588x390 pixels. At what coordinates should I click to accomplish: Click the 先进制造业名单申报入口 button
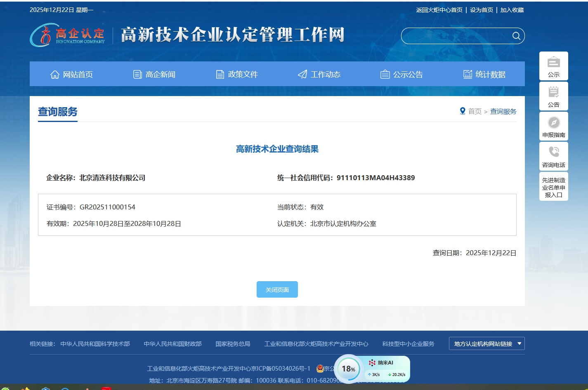coord(553,187)
